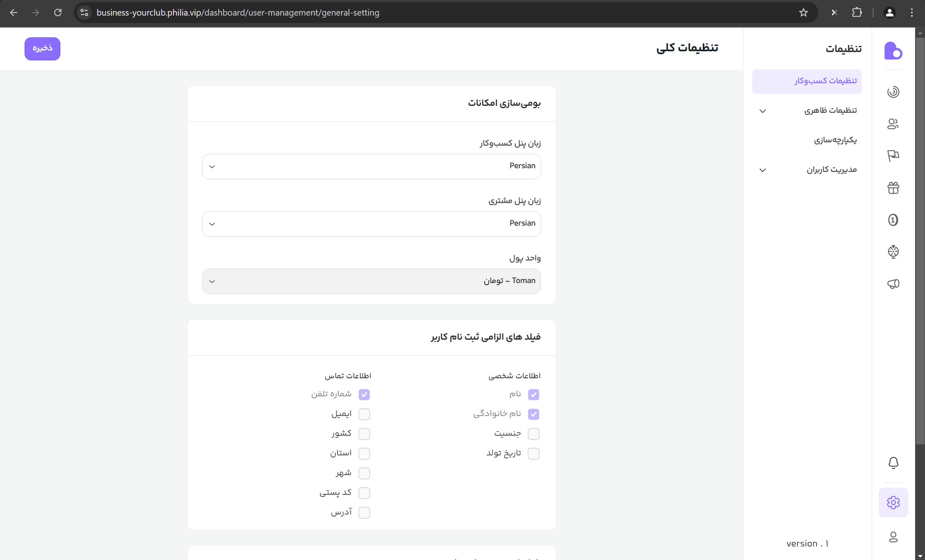The image size is (925, 560).
Task: Open the واحد پول Toman dropdown
Action: tap(371, 281)
